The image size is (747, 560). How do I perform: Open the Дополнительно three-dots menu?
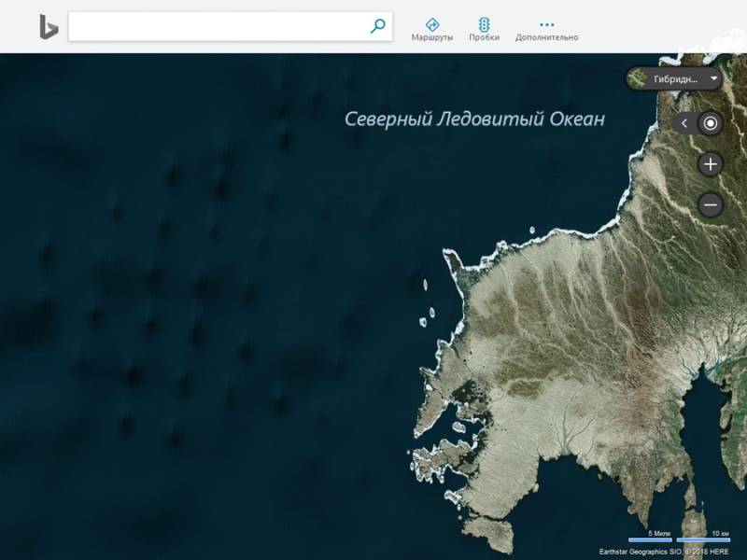[x=546, y=24]
